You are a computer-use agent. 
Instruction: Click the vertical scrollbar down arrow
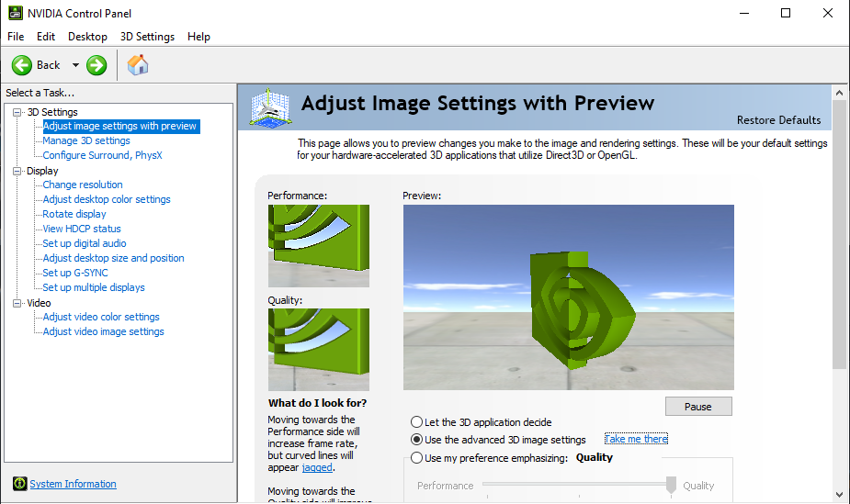pyautogui.click(x=840, y=495)
